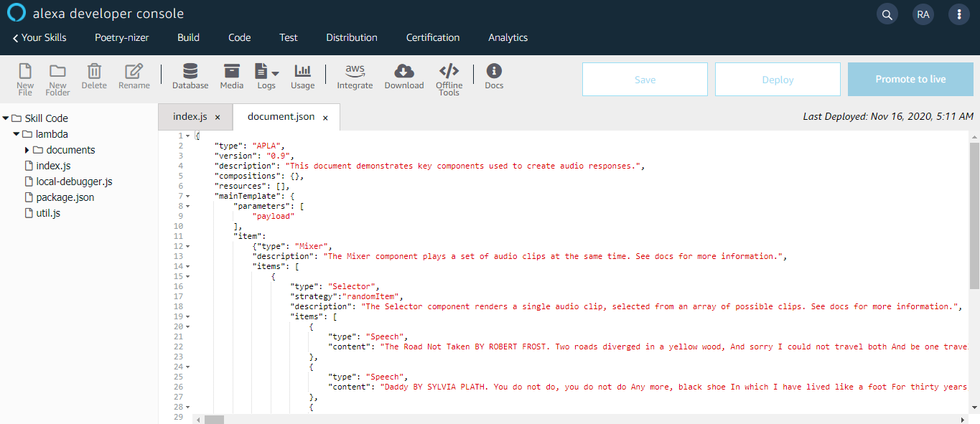This screenshot has width=980, height=424.
Task: Open the Docs info icon
Action: pyautogui.click(x=494, y=76)
